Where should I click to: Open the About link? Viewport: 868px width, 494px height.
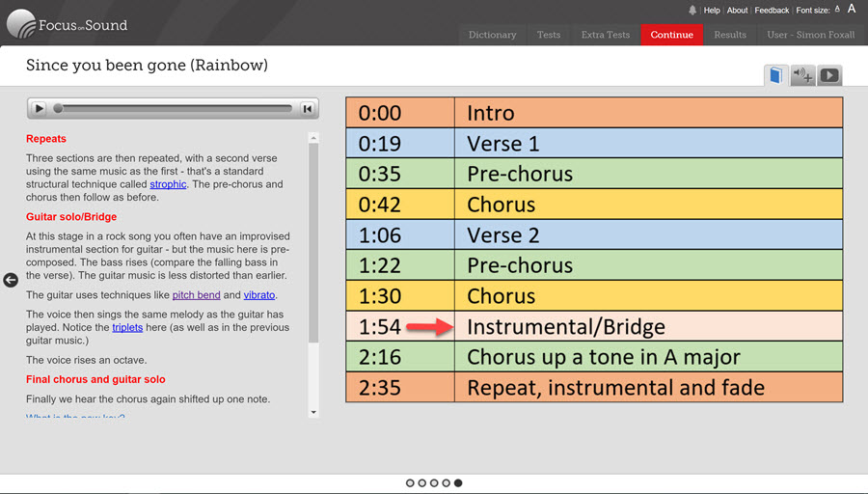pyautogui.click(x=737, y=10)
